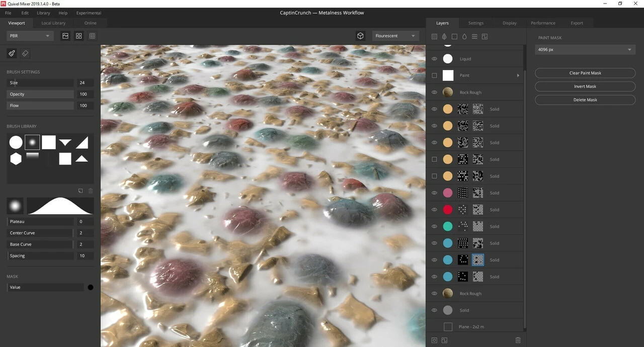
Task: Click the leaf icon in Layers toolbar
Action: coord(444,37)
